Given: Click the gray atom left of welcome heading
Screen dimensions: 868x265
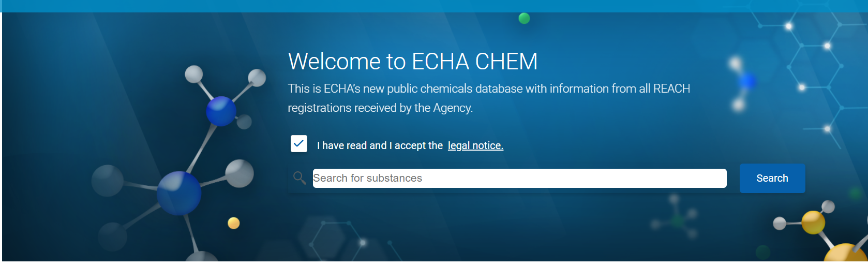Looking at the screenshot, I should [x=257, y=78].
